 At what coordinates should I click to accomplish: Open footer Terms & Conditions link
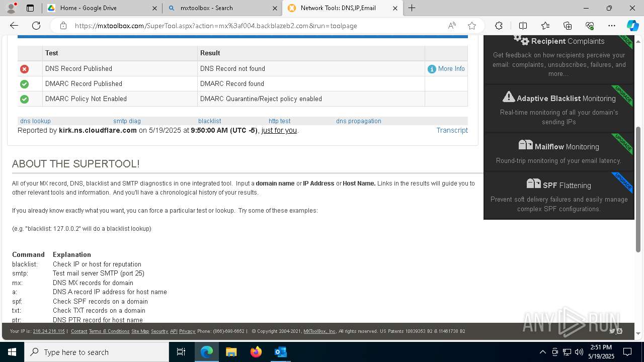109,331
